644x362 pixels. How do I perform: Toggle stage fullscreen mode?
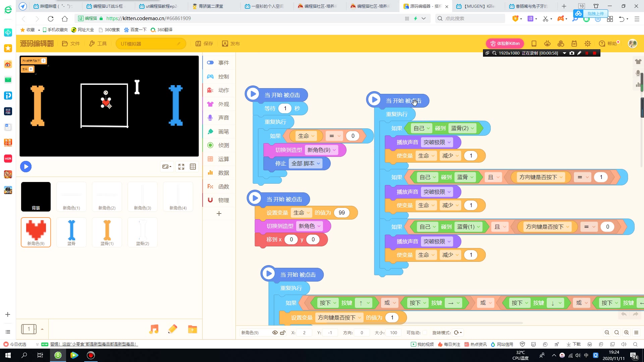(181, 167)
